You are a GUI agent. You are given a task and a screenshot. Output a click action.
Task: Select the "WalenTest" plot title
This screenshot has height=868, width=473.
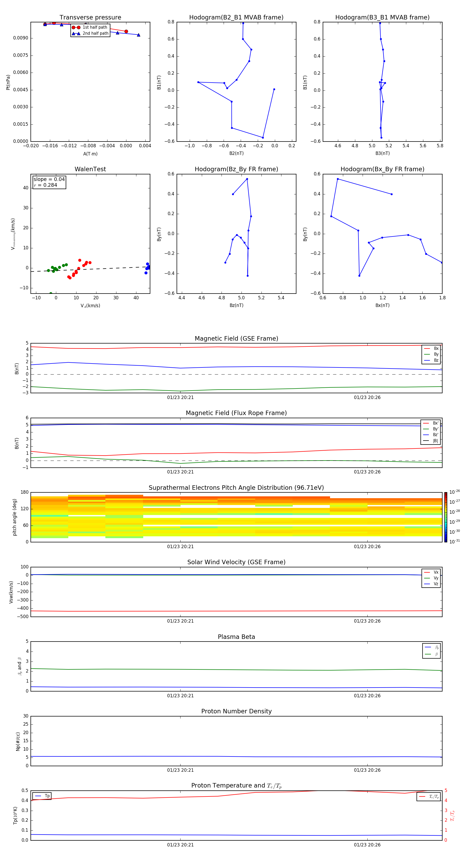(90, 169)
